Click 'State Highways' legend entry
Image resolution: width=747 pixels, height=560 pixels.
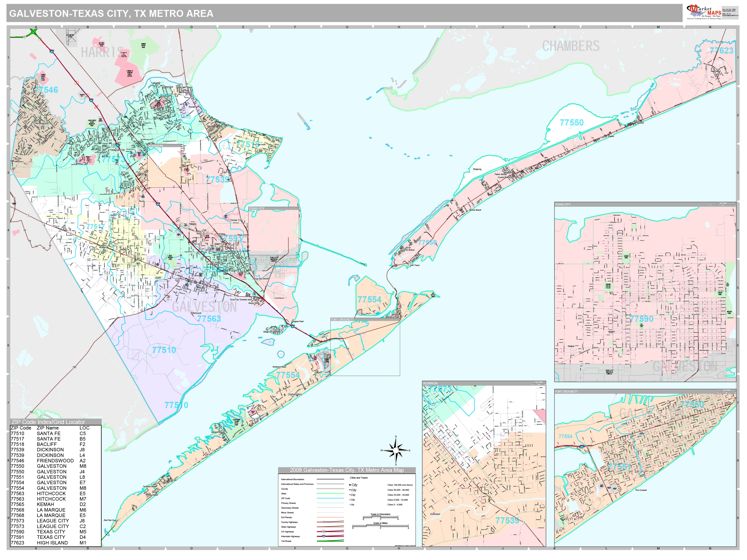tap(288, 527)
